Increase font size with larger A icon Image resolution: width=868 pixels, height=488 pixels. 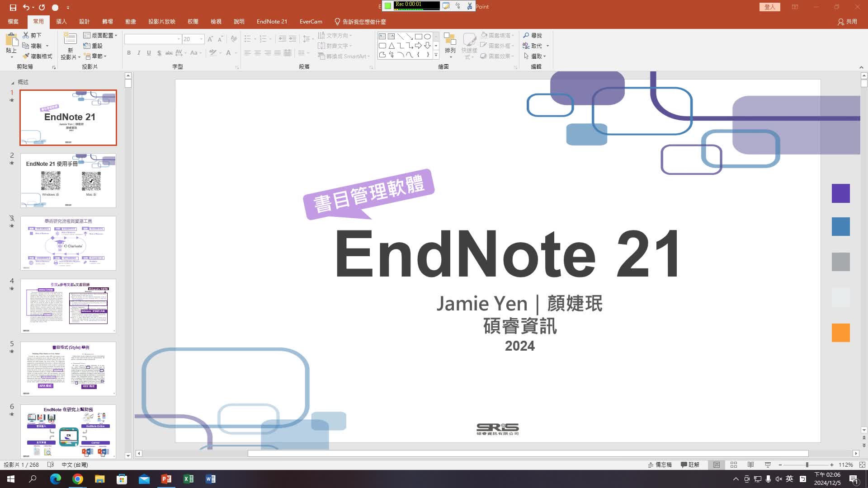(210, 39)
